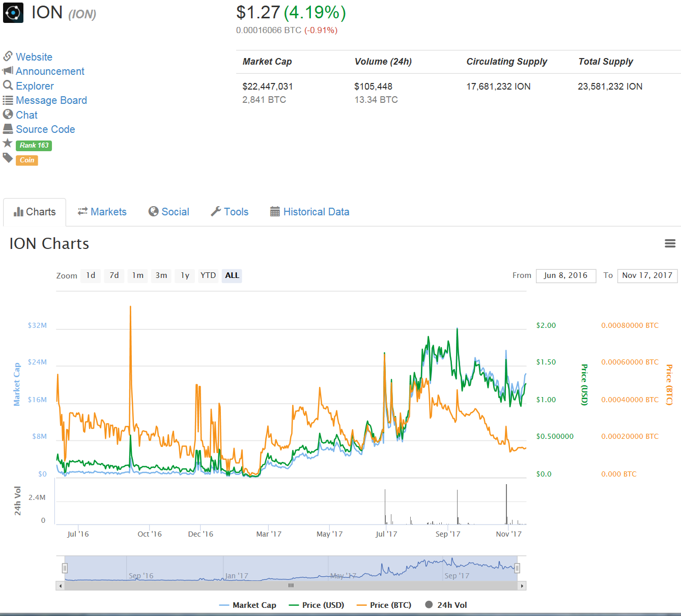Grab the navigator right range handle

517,568
